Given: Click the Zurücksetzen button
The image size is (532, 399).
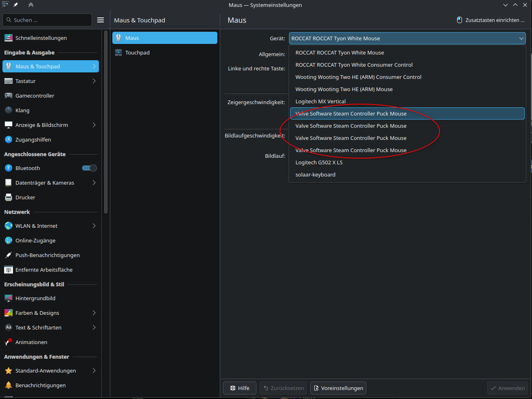Looking at the screenshot, I should 283,388.
